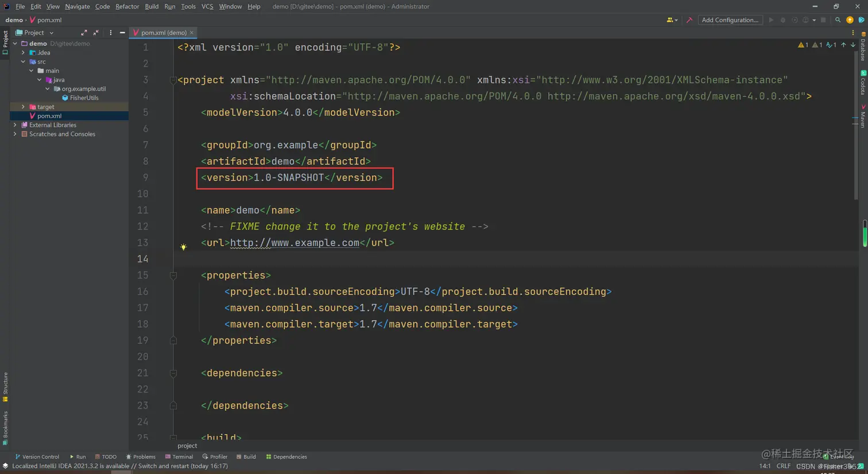Image resolution: width=868 pixels, height=474 pixels.
Task: Open the Problems tool window
Action: click(x=141, y=457)
